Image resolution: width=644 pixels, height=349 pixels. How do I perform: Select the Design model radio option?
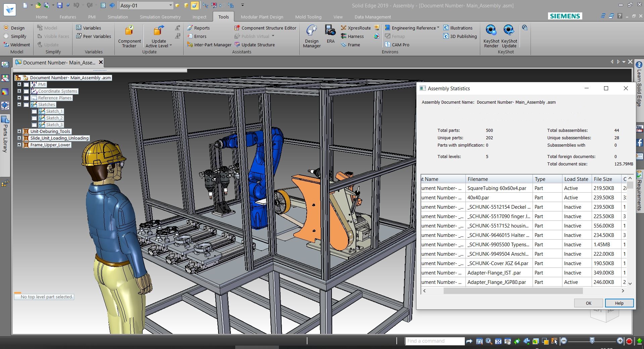pos(14,28)
